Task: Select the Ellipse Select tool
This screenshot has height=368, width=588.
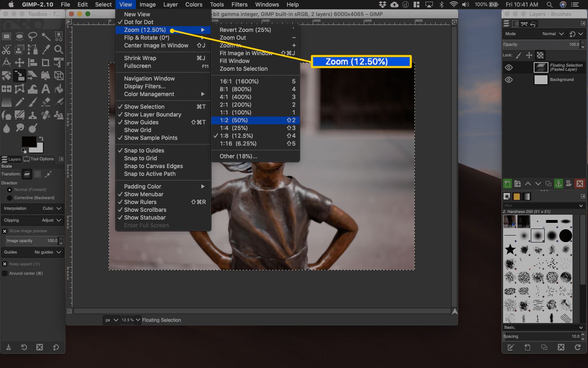Action: point(20,36)
